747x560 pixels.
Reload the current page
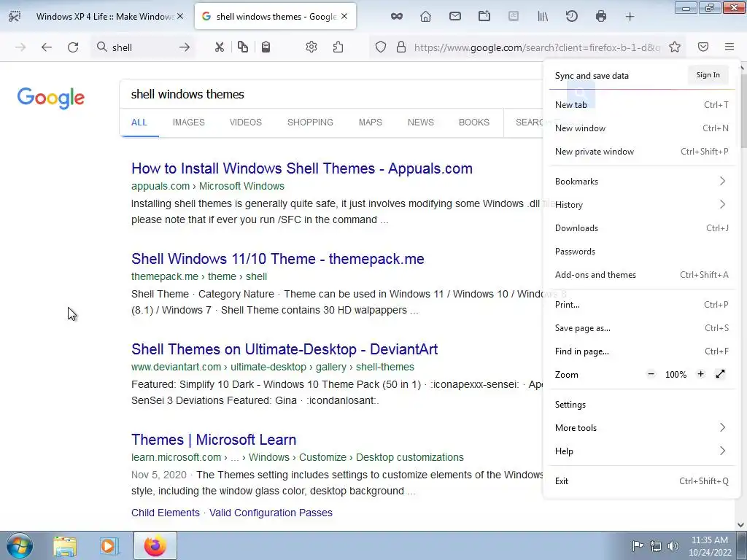coord(73,47)
